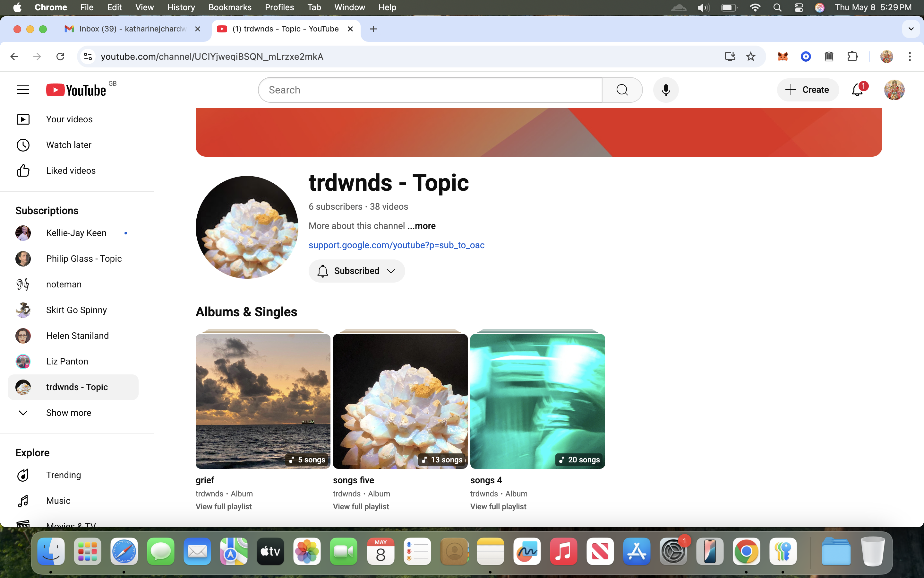924x578 pixels.
Task: Click in the YouTube Search field
Action: [430, 90]
